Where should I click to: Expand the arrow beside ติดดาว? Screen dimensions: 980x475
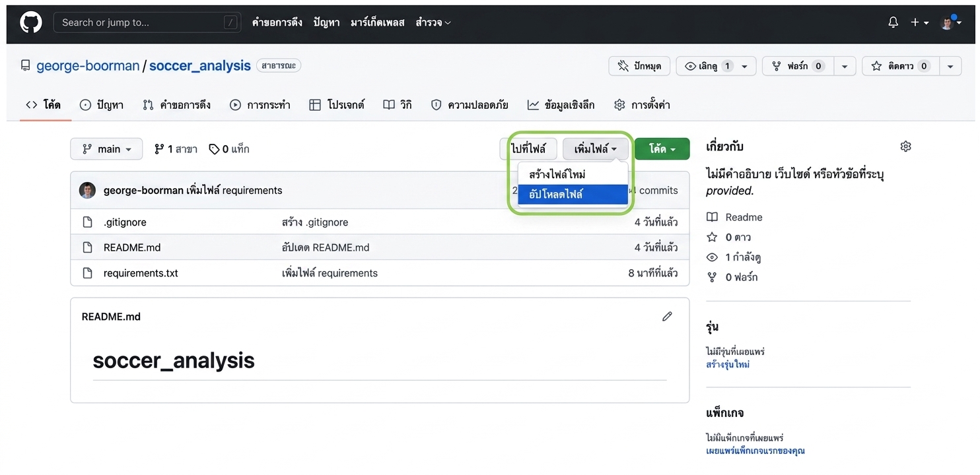(x=950, y=66)
